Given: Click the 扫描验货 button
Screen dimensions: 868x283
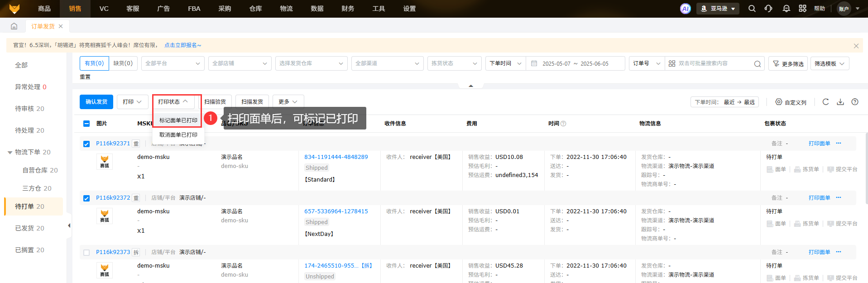Looking at the screenshot, I should [x=215, y=102].
